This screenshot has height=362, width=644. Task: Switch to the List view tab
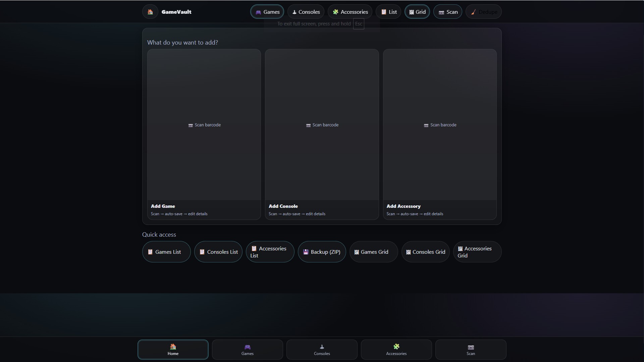pos(388,12)
